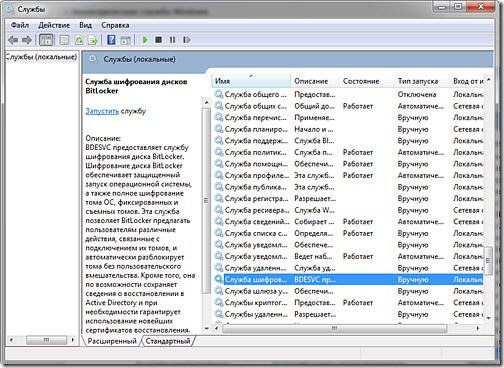Restart the service with the restart icon
Image resolution: width=504 pixels, height=368 pixels.
(187, 40)
